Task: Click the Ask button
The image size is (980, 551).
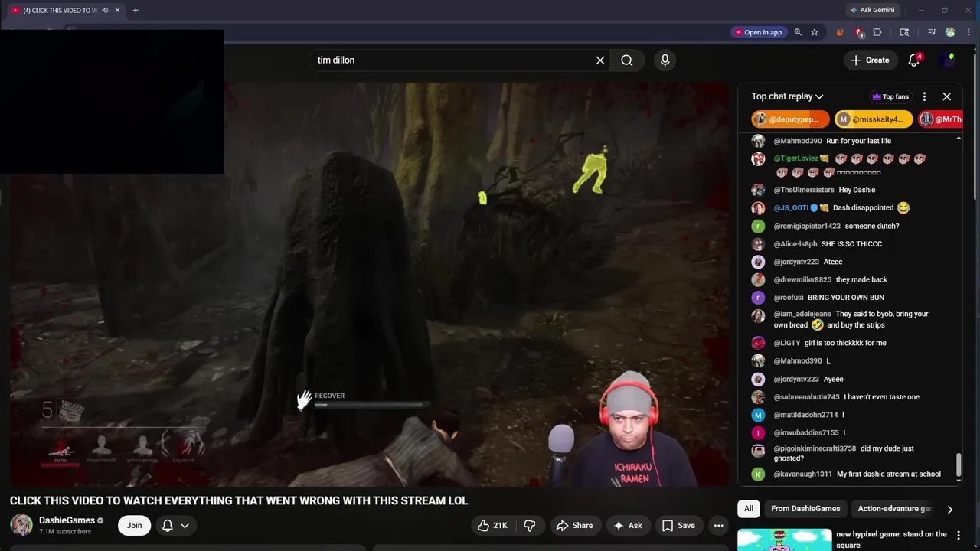Action: tap(628, 525)
